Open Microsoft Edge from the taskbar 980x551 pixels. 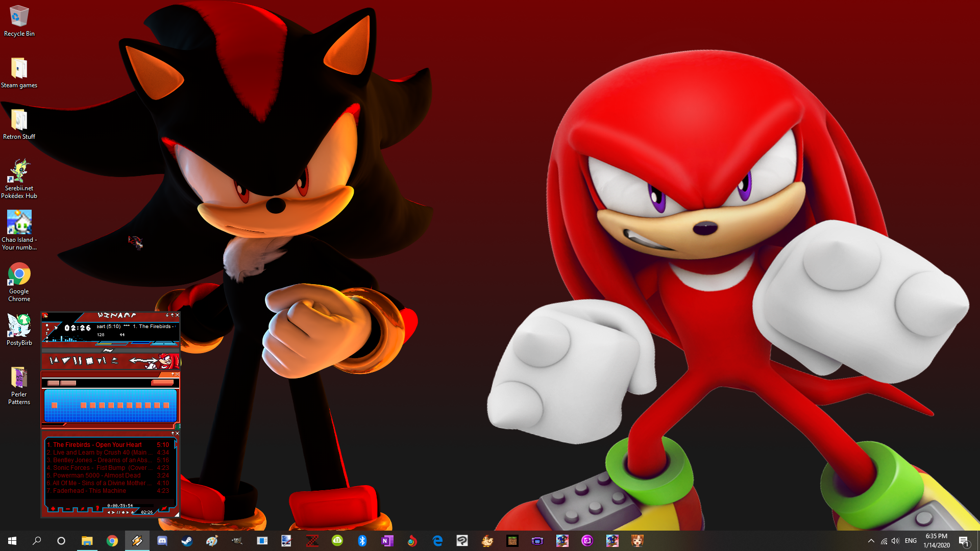[437, 541]
